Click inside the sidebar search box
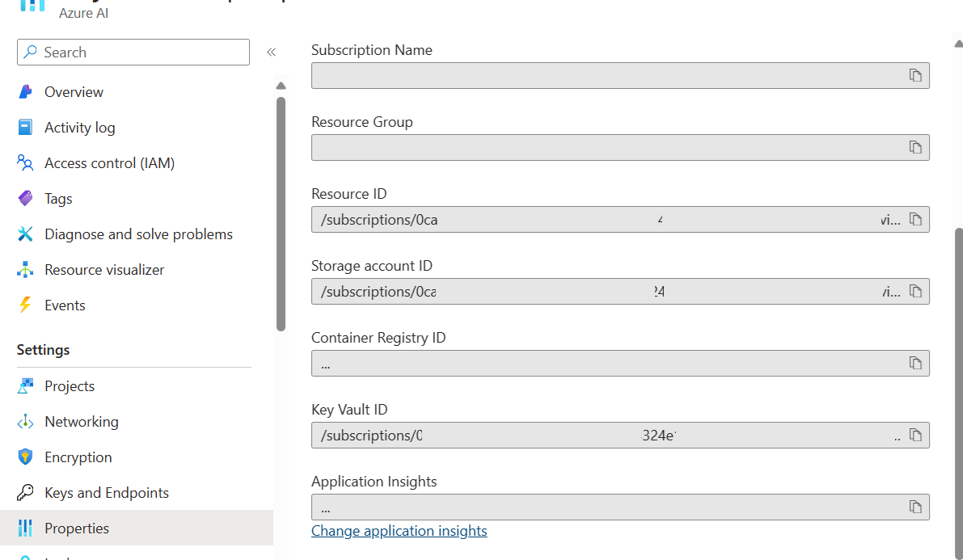The height and width of the screenshot is (560, 963). tap(133, 52)
